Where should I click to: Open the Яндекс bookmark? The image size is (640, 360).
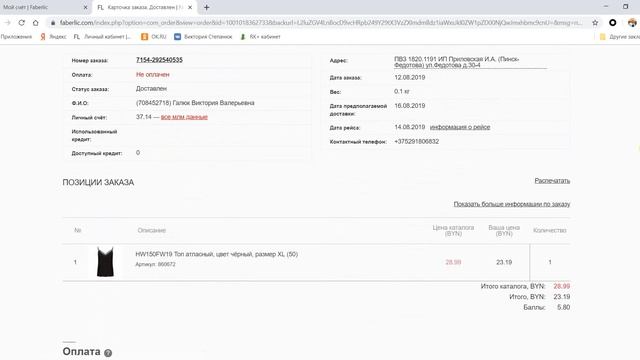[53, 37]
